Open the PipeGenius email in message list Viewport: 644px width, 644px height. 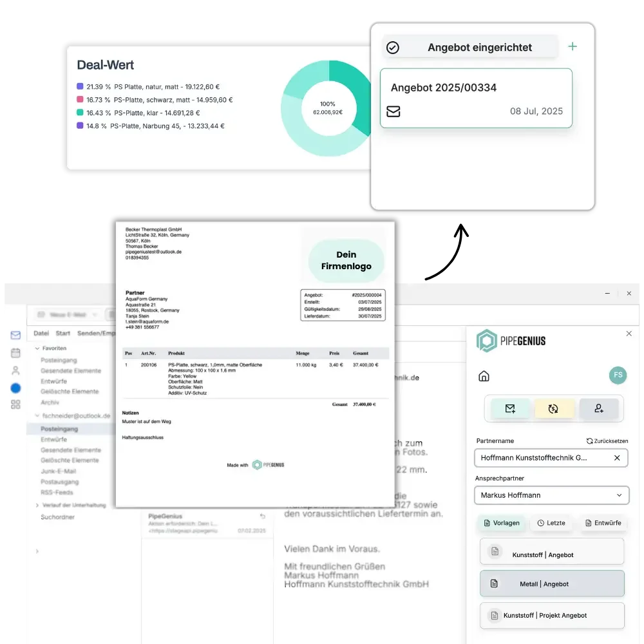(x=207, y=523)
